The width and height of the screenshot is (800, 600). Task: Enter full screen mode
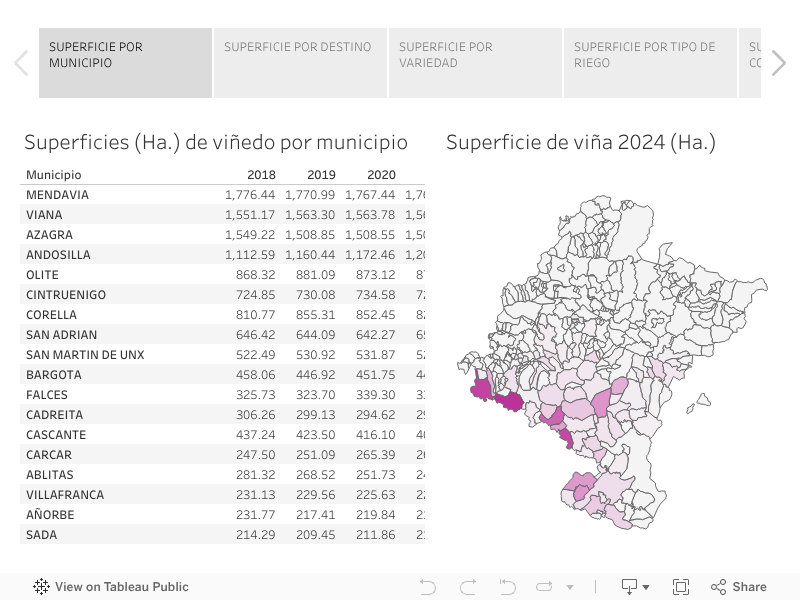(x=681, y=587)
